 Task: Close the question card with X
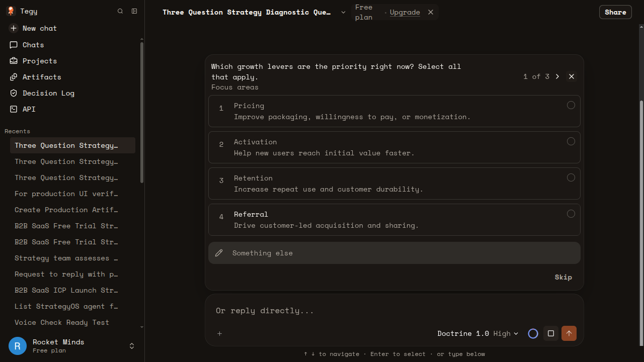pyautogui.click(x=572, y=76)
